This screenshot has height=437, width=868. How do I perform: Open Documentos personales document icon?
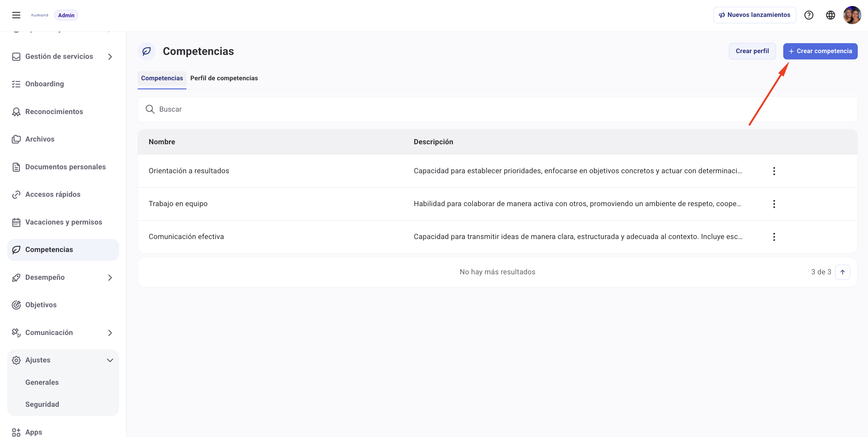pos(16,167)
